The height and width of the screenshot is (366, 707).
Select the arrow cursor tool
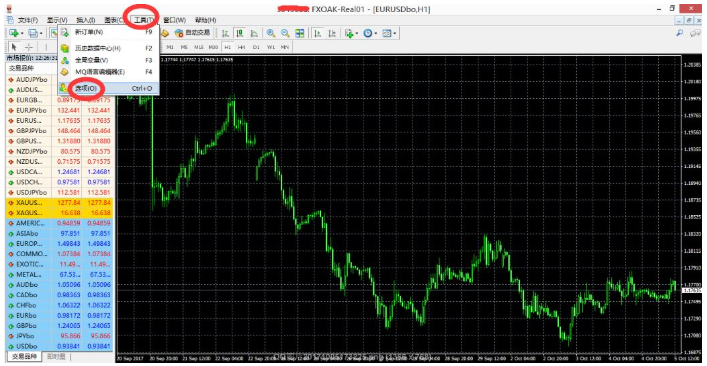[x=14, y=47]
